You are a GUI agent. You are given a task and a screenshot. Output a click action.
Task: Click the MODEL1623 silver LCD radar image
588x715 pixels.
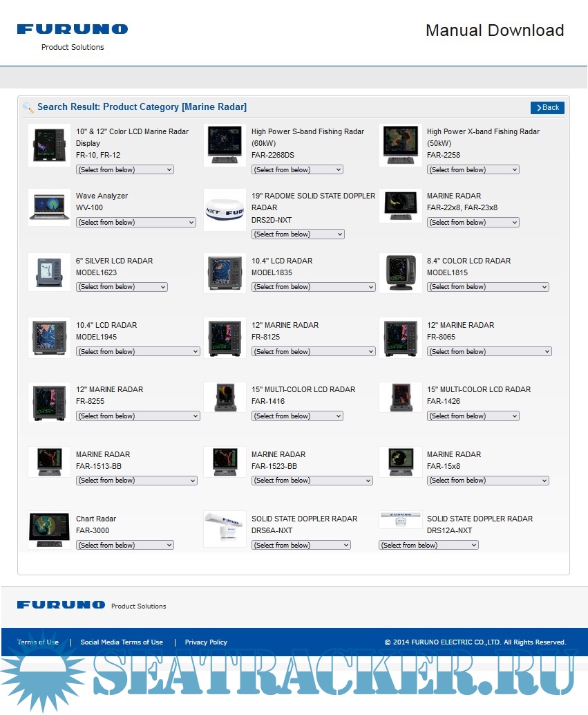49,272
